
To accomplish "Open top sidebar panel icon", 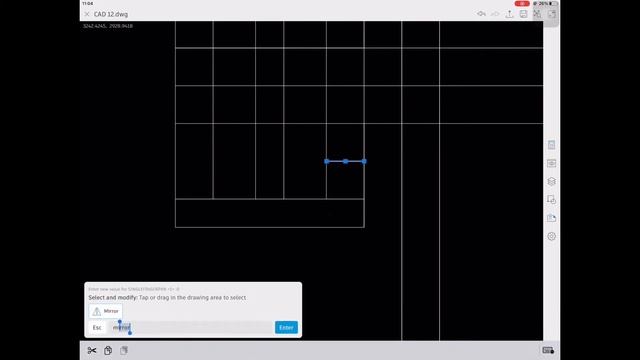I will (551, 145).
